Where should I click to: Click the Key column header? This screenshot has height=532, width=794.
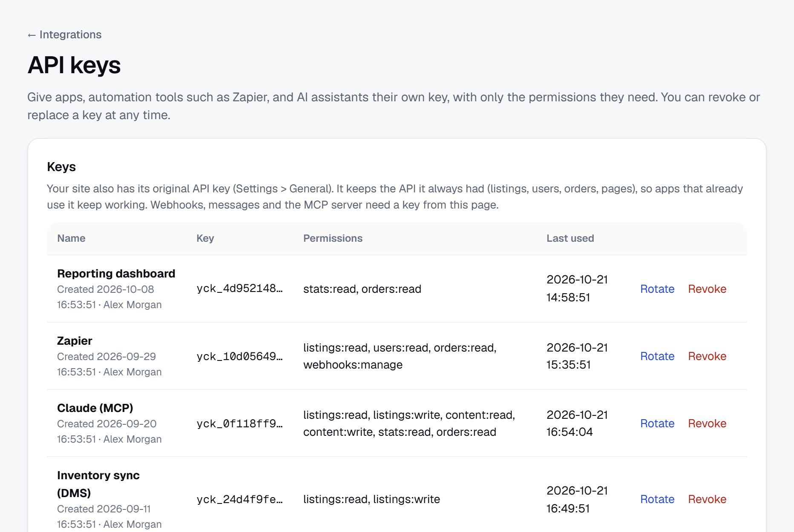[x=205, y=238]
